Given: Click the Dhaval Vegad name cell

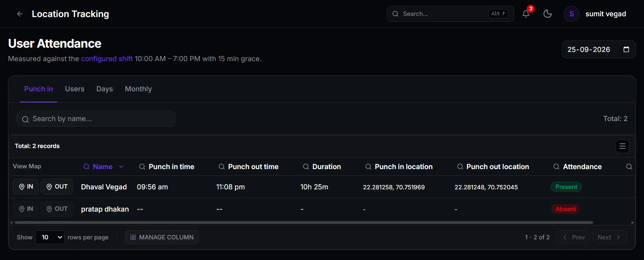Looking at the screenshot, I should coord(104,187).
